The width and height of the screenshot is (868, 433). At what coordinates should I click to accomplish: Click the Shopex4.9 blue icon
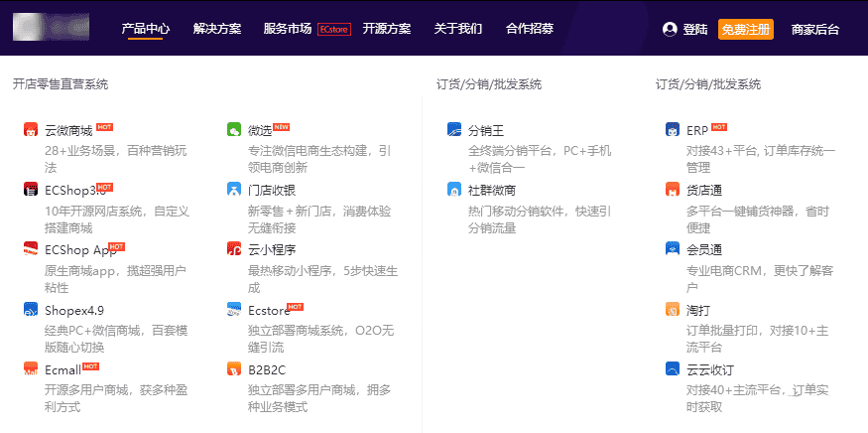[x=31, y=309]
